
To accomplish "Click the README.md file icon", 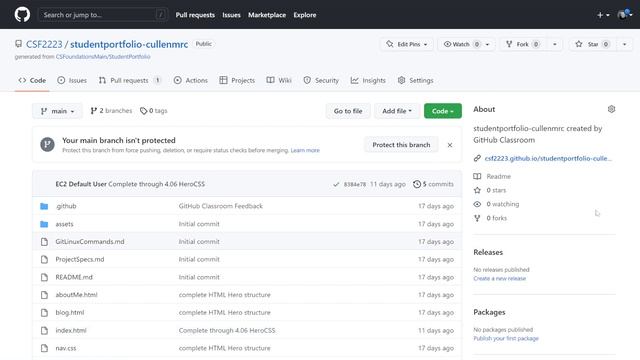I will point(44,277).
